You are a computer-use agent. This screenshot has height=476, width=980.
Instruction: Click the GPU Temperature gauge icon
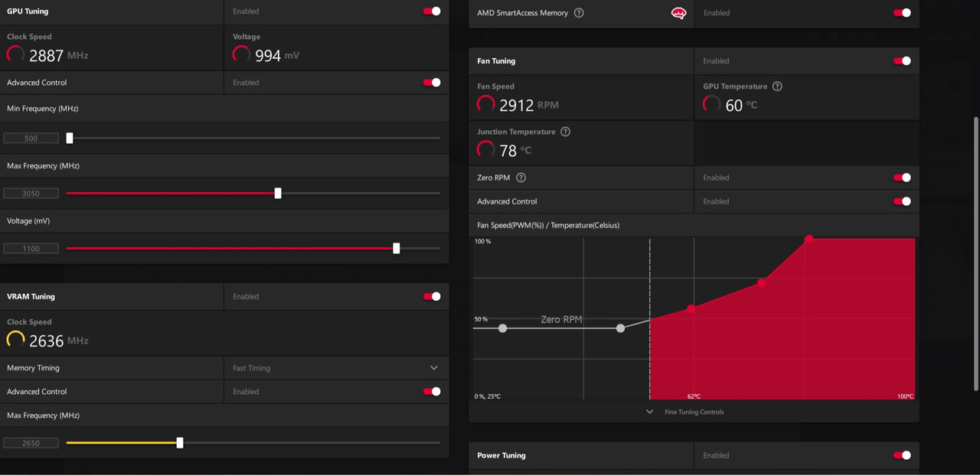(x=712, y=104)
